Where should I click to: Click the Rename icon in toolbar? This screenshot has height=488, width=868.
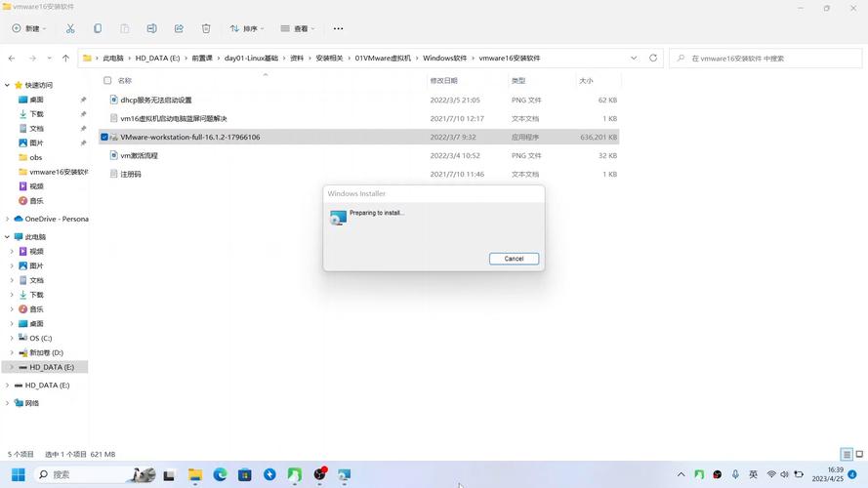coord(151,28)
